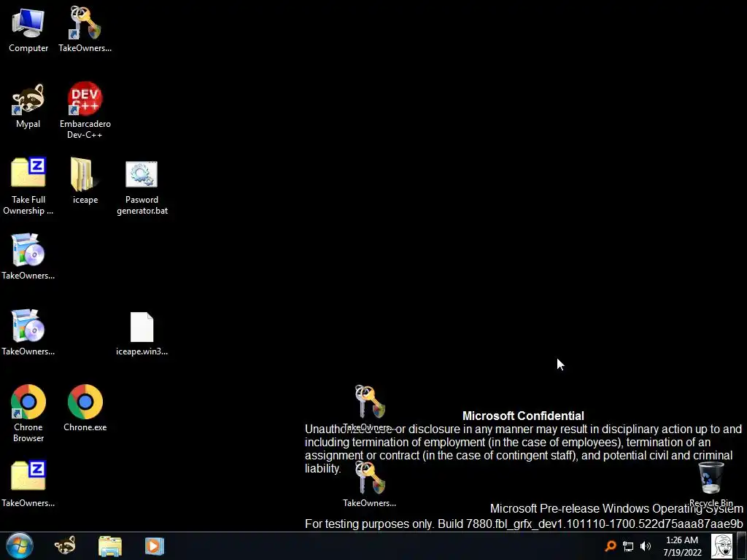Select TakeOwners zip folder below Chrone Browser

tap(28, 484)
